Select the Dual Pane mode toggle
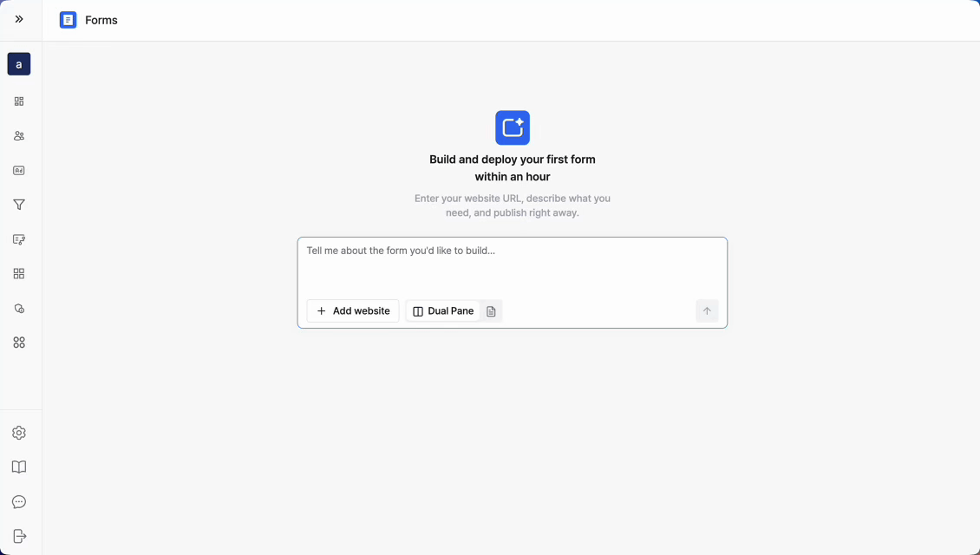Viewport: 980px width, 555px height. [443, 311]
